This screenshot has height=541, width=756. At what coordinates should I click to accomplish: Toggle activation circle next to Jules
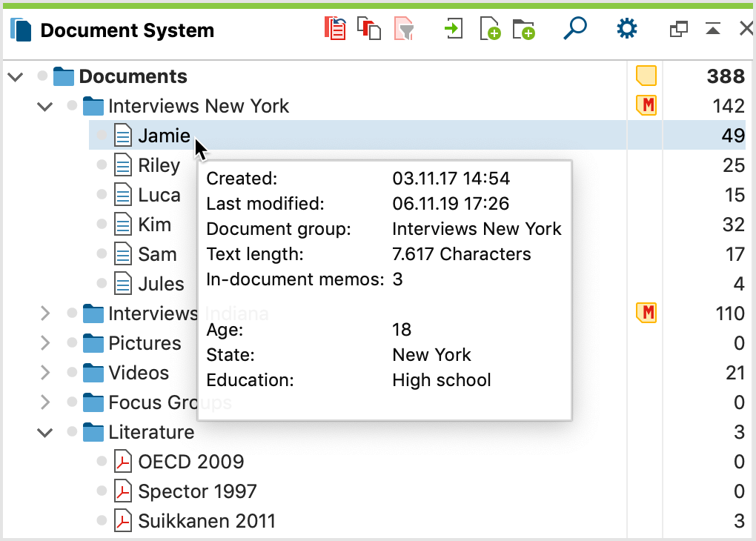[102, 283]
